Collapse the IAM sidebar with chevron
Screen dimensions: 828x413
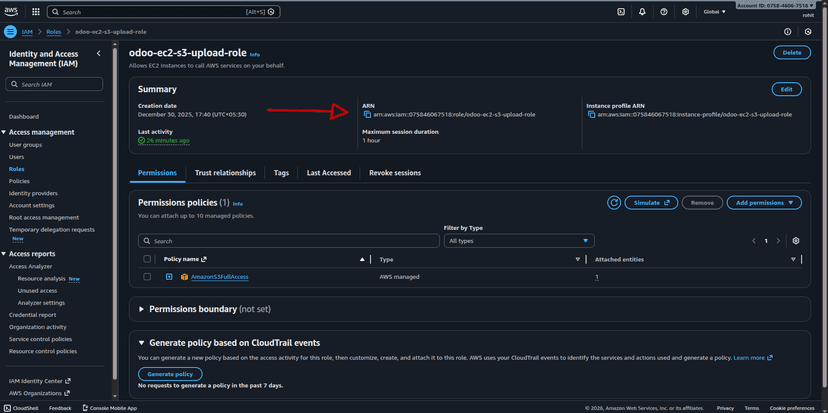[98, 53]
